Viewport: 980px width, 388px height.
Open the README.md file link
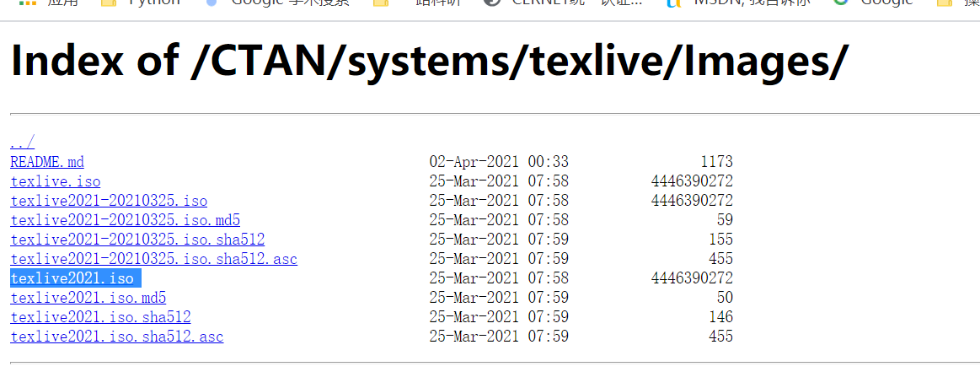pyautogui.click(x=47, y=162)
